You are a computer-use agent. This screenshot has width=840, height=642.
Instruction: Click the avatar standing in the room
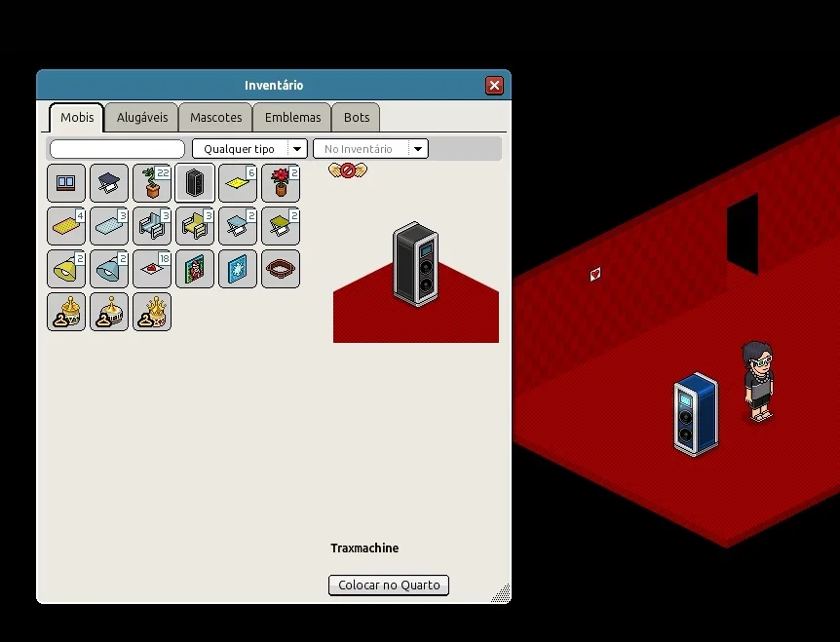[x=758, y=381]
